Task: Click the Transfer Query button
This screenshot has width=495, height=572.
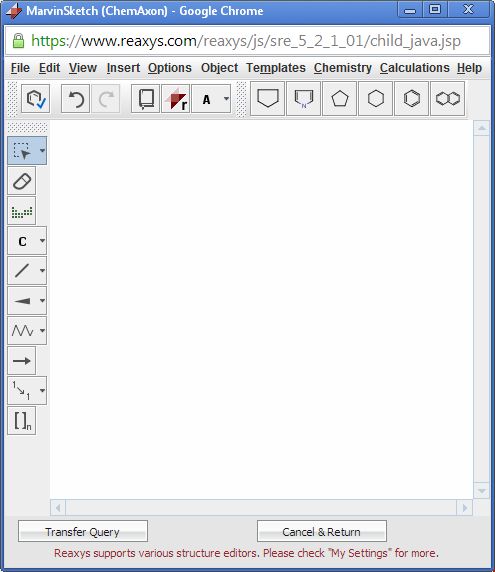Action: tap(83, 532)
